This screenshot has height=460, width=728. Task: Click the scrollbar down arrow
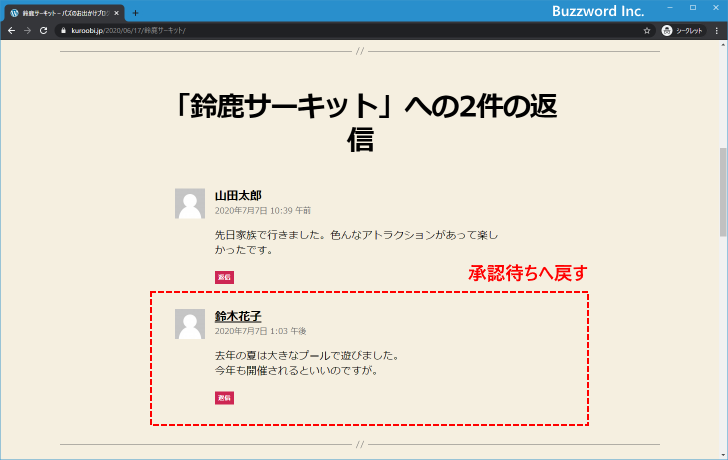pos(723,455)
